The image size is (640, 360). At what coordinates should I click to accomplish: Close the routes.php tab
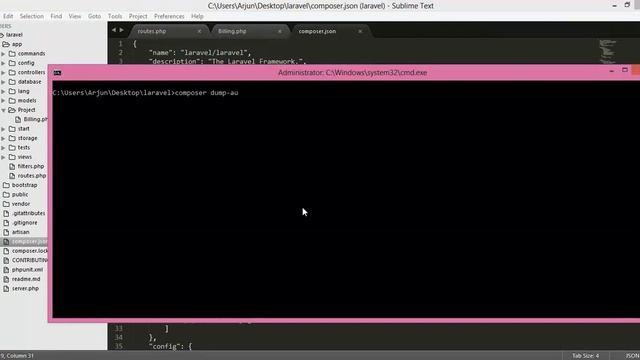pyautogui.click(x=199, y=31)
